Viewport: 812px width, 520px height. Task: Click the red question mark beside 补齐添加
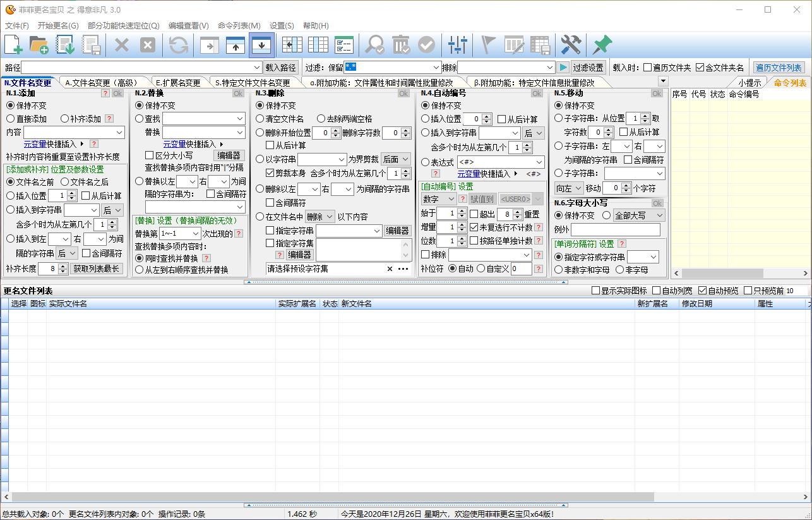click(x=109, y=119)
